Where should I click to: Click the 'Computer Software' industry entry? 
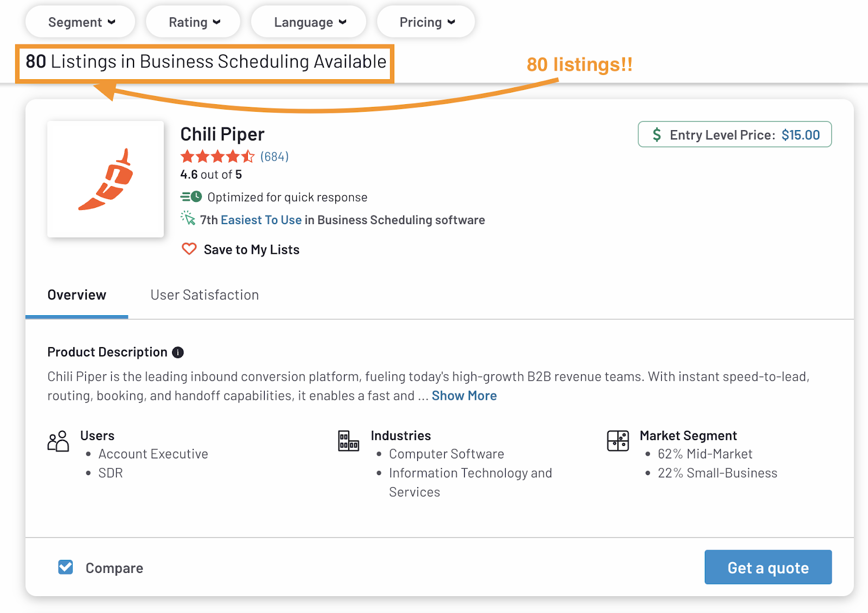pyautogui.click(x=446, y=454)
